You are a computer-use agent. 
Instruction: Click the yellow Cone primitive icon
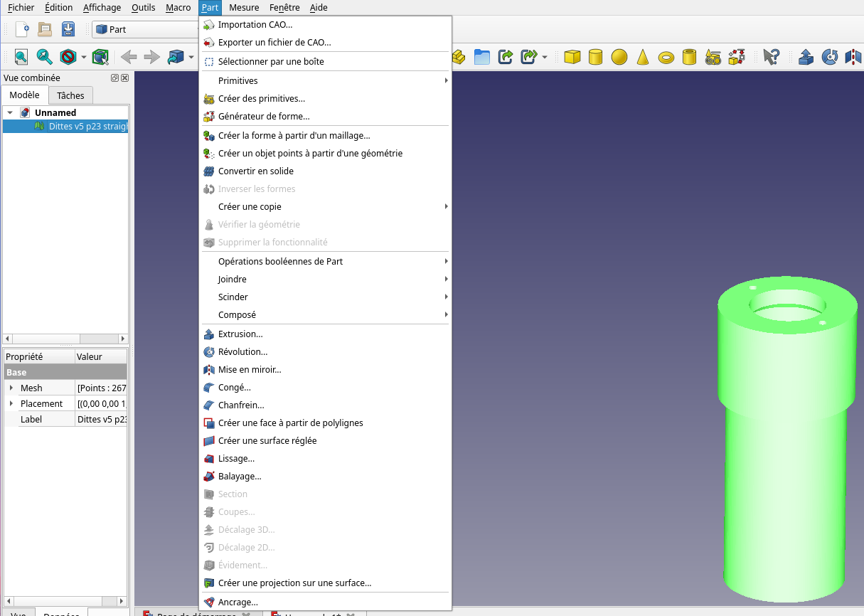point(643,57)
